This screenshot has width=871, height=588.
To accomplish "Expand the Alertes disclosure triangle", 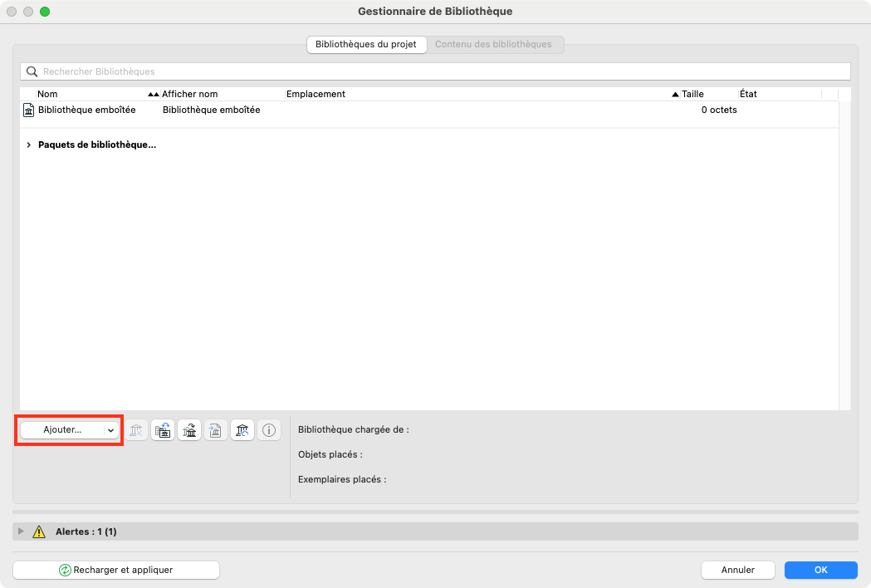I will pos(21,532).
